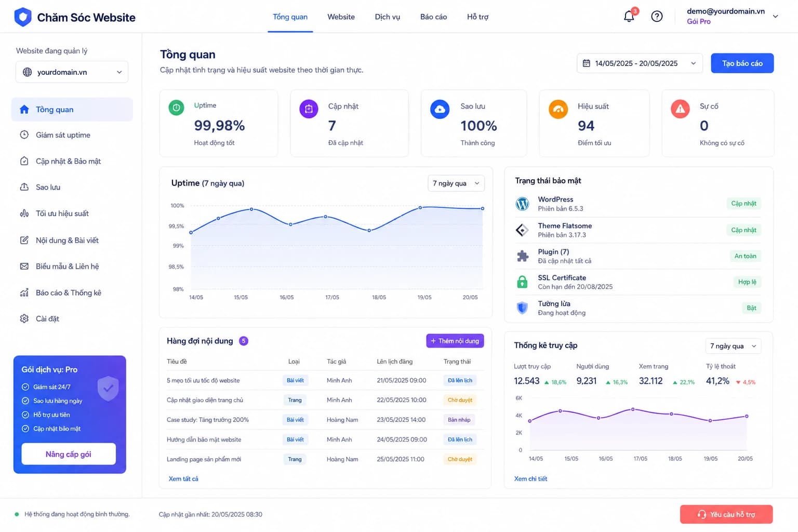Click Bản nháp status tag

(459, 420)
